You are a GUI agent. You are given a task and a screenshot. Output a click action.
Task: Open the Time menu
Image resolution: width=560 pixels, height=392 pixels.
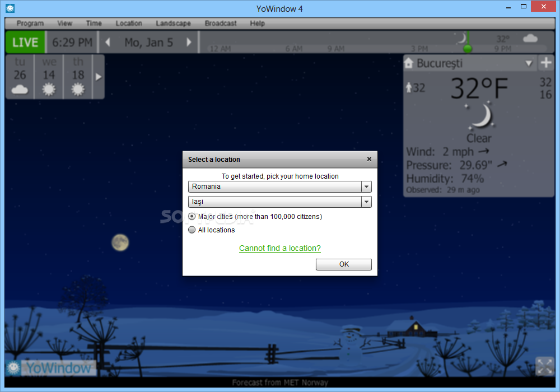pyautogui.click(x=94, y=23)
